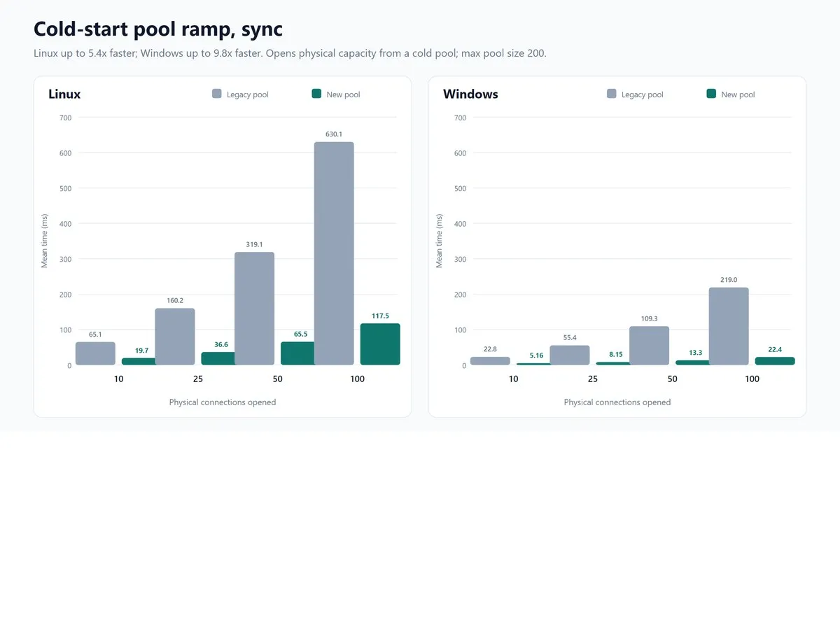Click the 55.4 value label
Image resolution: width=840 pixels, height=627 pixels.
[570, 337]
